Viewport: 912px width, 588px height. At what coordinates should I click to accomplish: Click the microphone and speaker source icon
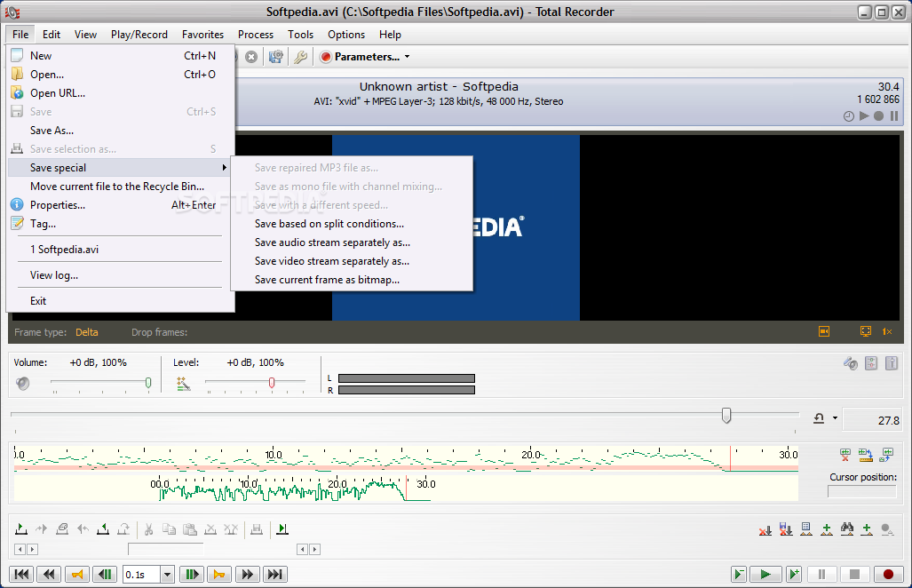tap(851, 363)
